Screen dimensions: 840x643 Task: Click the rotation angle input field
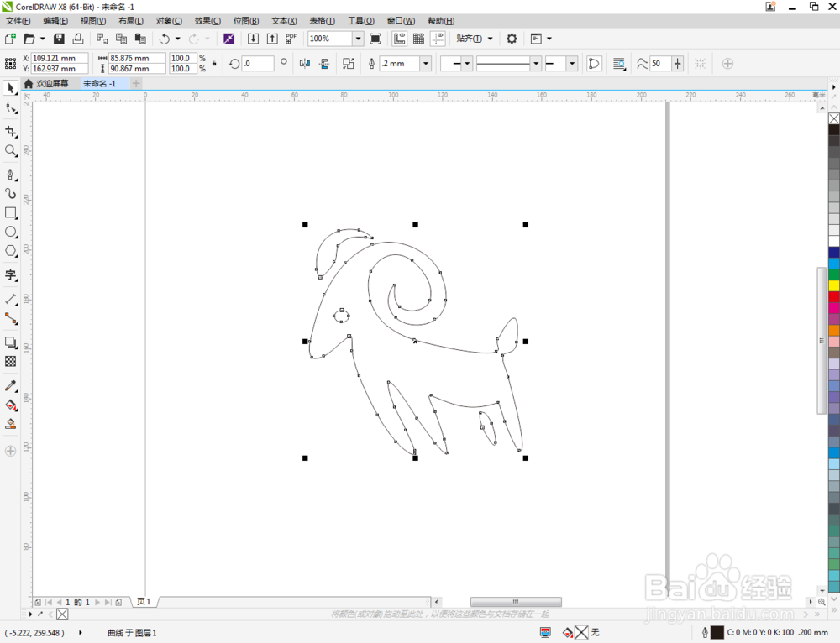coord(258,64)
